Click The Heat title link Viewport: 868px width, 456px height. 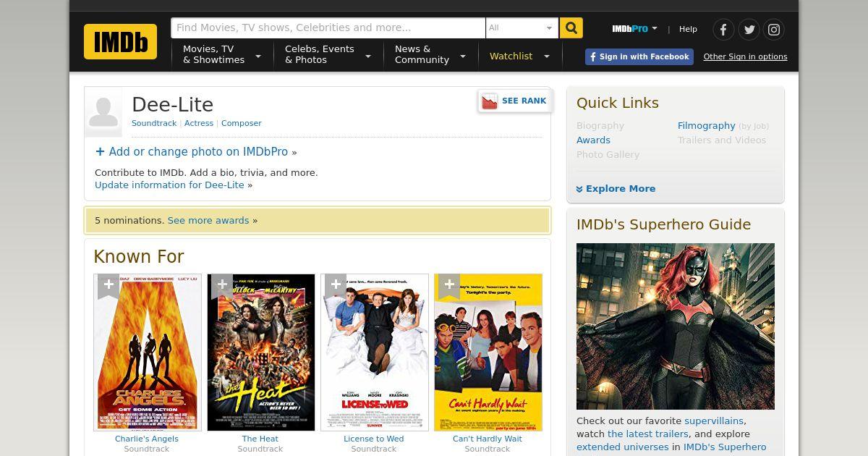pyautogui.click(x=260, y=439)
